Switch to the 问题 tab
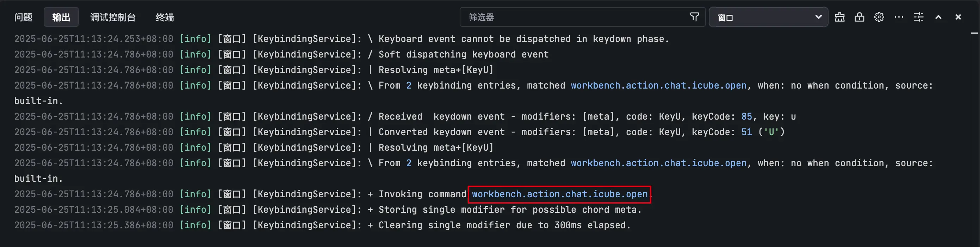 pos(23,17)
